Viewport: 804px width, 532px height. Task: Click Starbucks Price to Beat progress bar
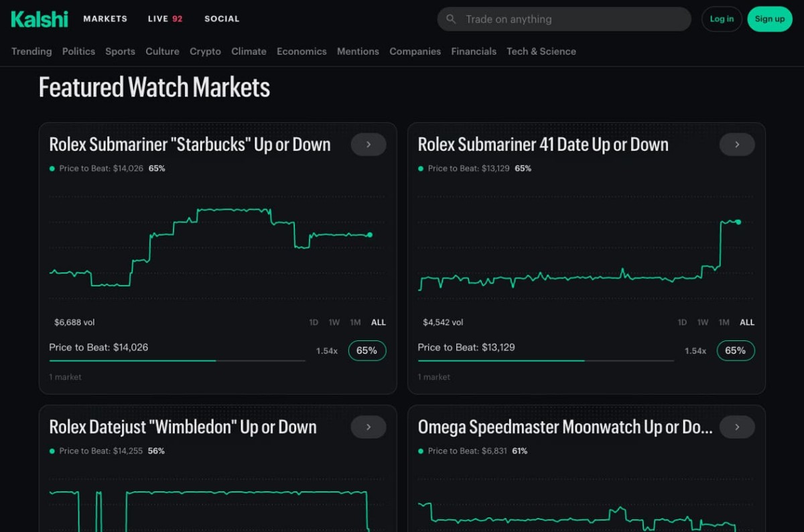(177, 360)
